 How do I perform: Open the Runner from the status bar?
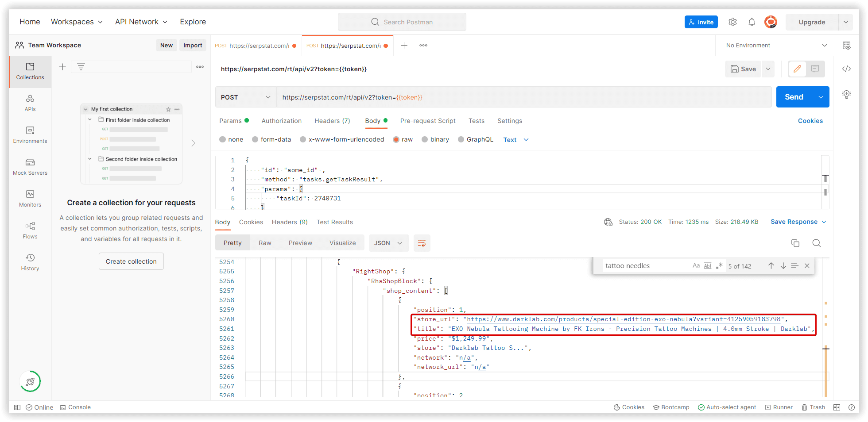(779, 407)
